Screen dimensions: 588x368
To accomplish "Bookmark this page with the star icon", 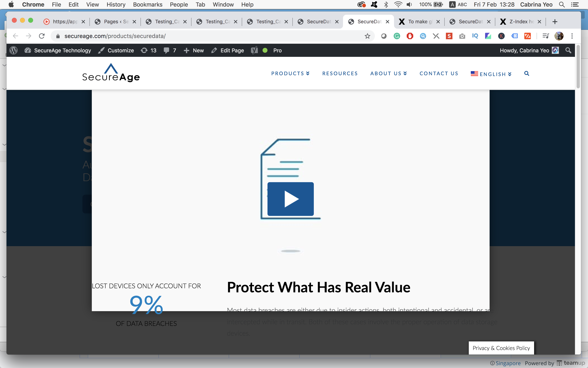I will tap(367, 36).
